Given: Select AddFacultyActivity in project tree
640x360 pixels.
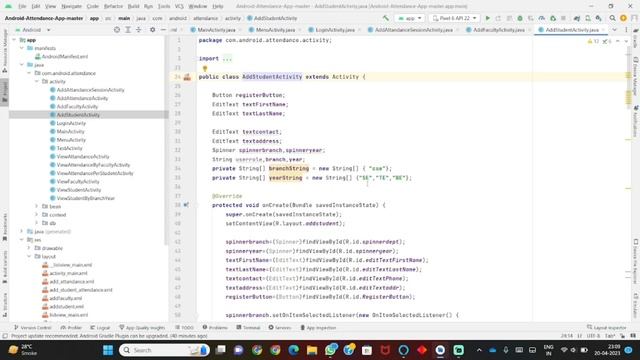Looking at the screenshot, I should (x=74, y=107).
